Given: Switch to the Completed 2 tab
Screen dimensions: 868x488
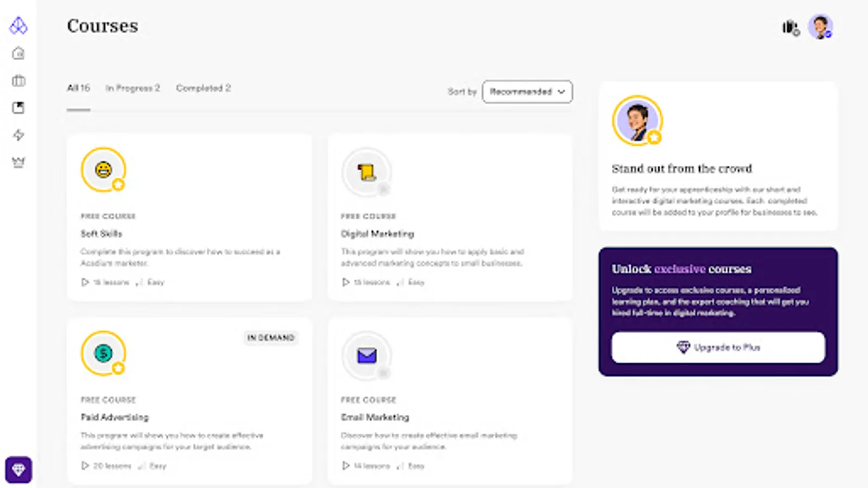Looking at the screenshot, I should 203,88.
